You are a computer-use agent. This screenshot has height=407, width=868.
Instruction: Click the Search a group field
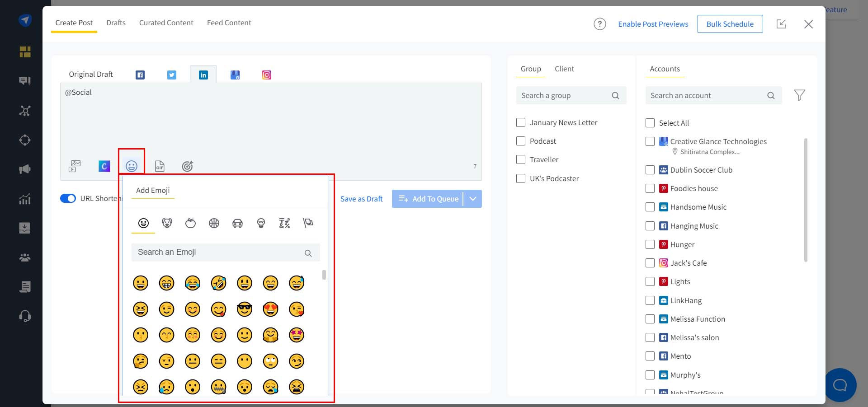571,95
